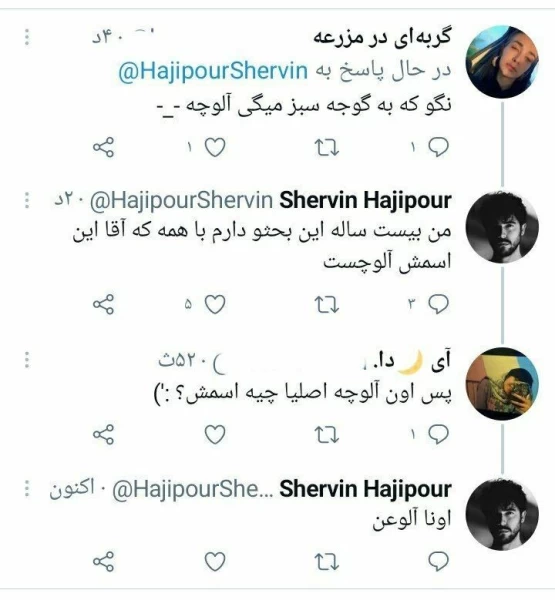Like Shervin's tweet with five likes

tap(215, 305)
